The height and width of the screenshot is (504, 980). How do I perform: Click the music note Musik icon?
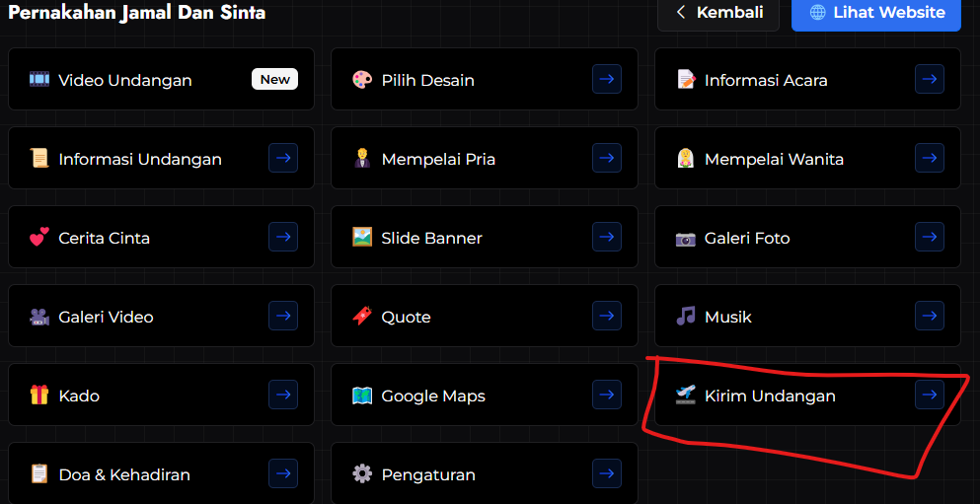pos(685,317)
